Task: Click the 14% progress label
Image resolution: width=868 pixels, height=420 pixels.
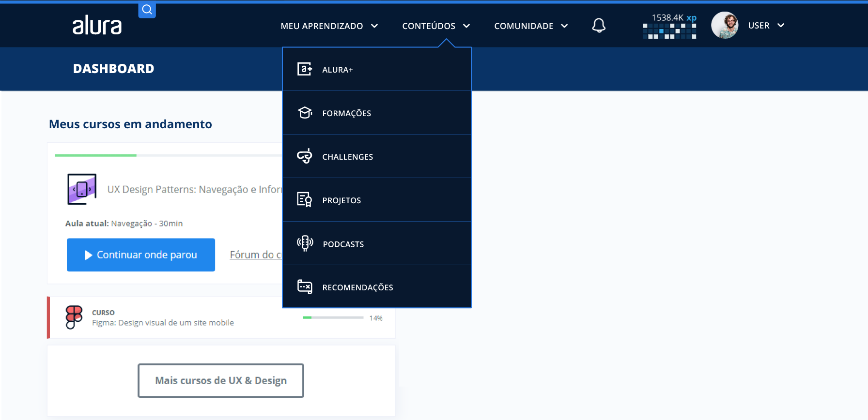Action: point(376,318)
